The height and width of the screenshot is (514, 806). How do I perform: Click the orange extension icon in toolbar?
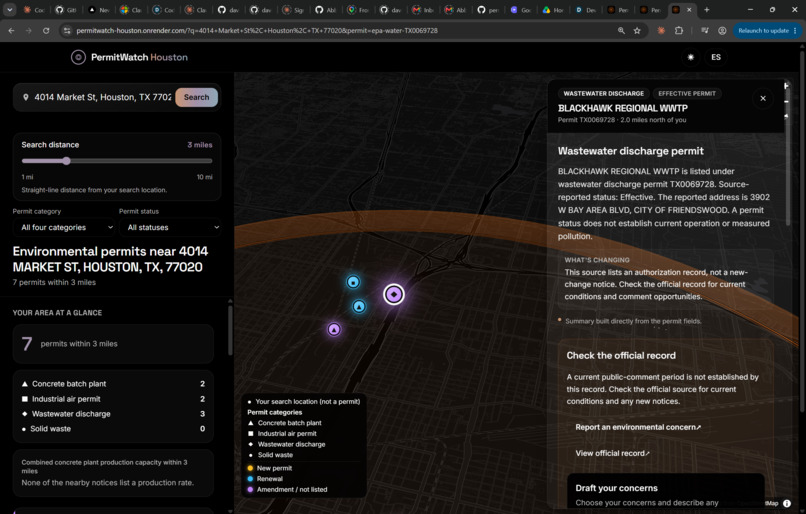click(x=661, y=31)
